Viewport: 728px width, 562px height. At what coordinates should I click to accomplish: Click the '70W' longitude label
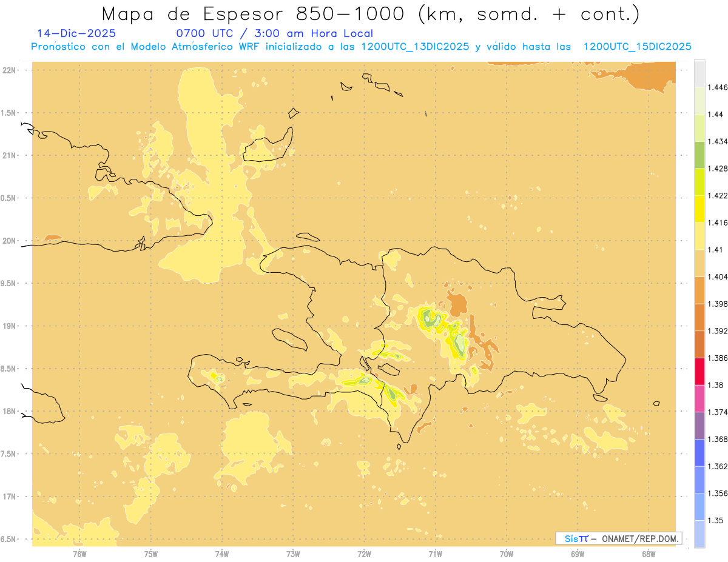507,554
